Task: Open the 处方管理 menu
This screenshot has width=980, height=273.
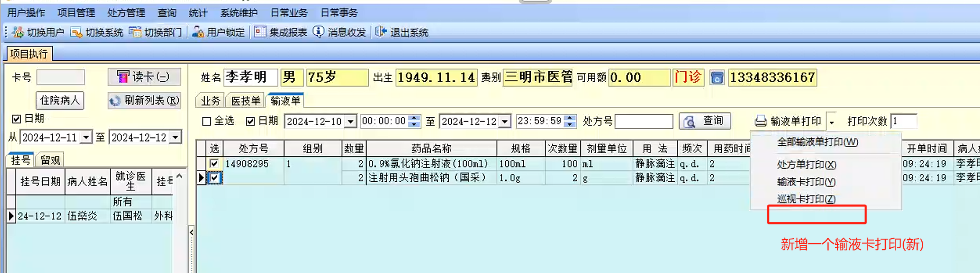Action: coord(126,13)
